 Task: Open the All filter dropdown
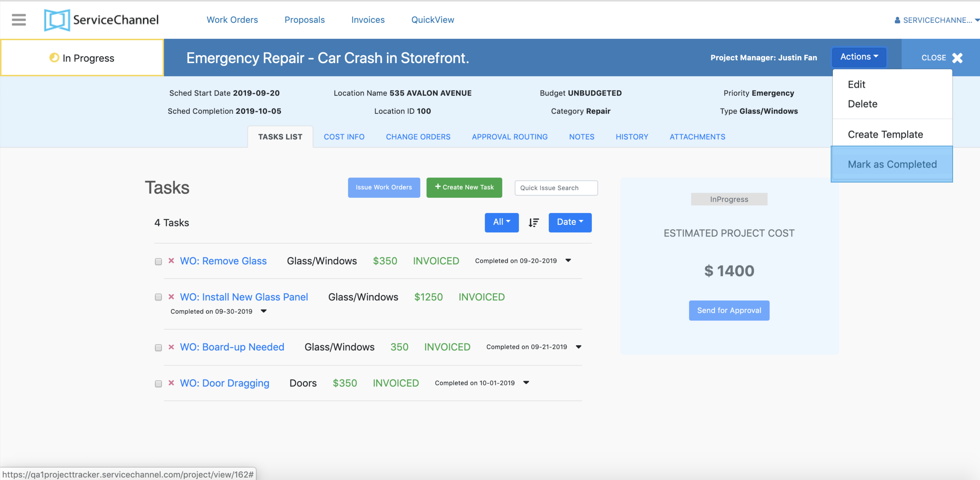coord(501,223)
